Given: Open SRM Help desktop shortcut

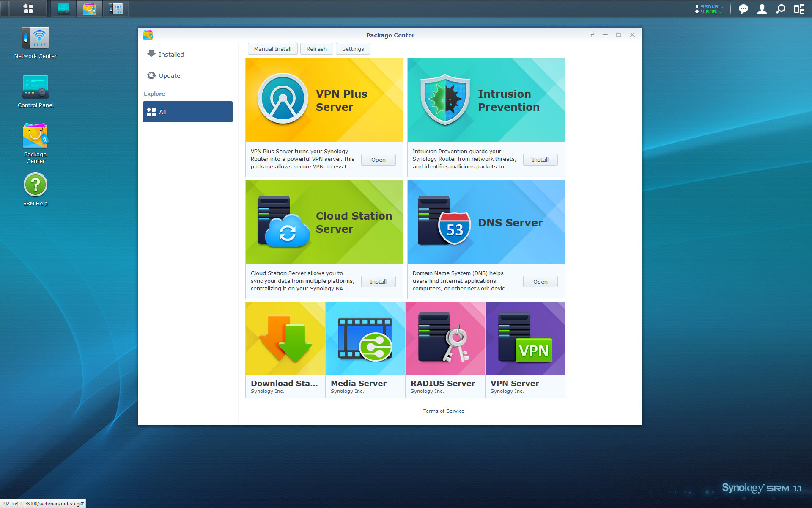Looking at the screenshot, I should [36, 189].
